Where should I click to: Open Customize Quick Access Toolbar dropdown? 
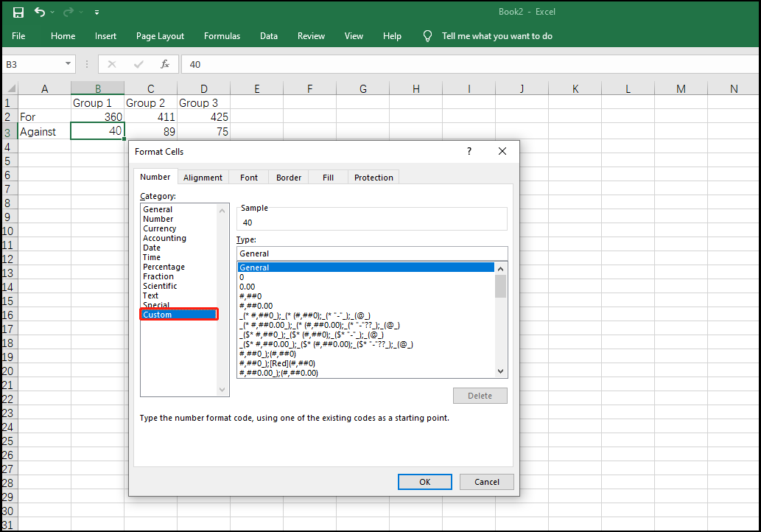click(x=97, y=12)
